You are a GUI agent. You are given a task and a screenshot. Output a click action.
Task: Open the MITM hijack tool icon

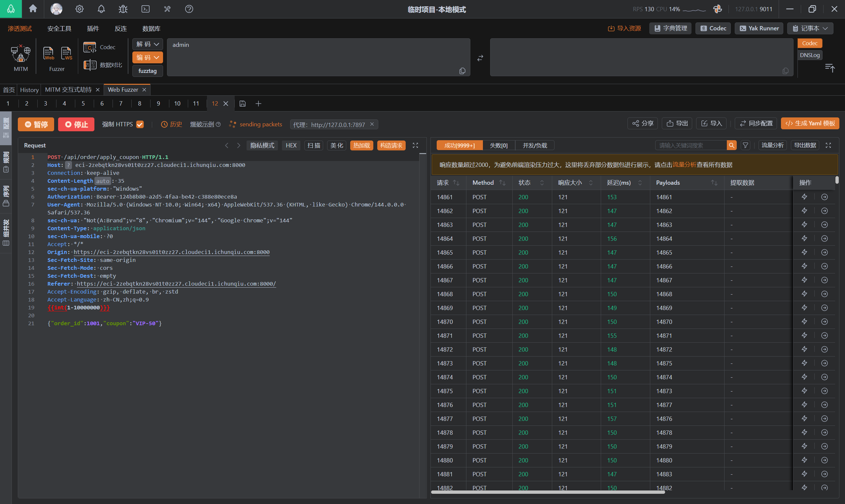pyautogui.click(x=21, y=54)
